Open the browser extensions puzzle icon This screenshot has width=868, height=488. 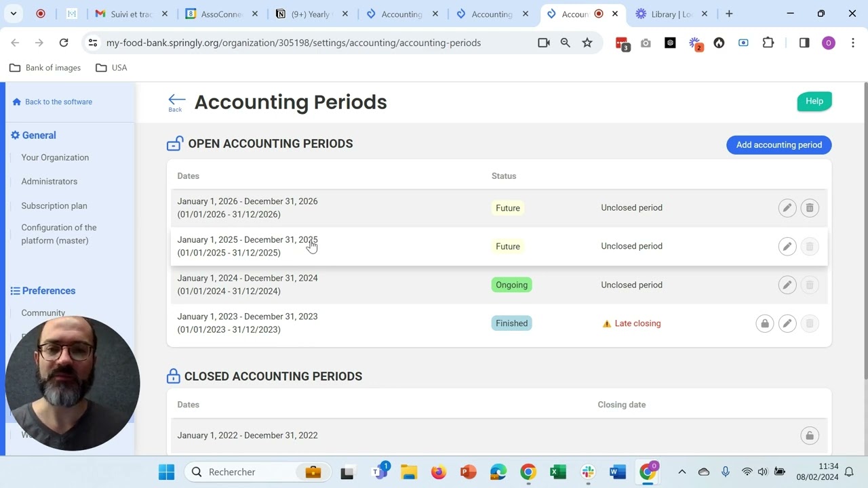[768, 43]
